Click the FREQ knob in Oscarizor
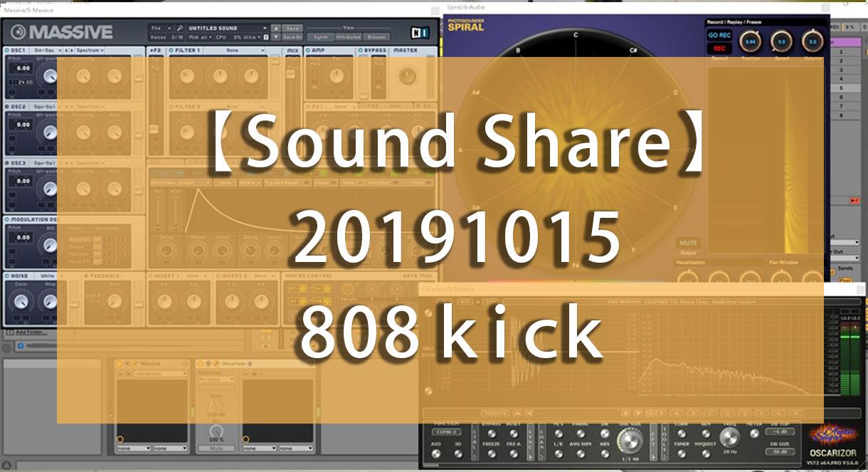This screenshot has width=868, height=472. (729, 436)
